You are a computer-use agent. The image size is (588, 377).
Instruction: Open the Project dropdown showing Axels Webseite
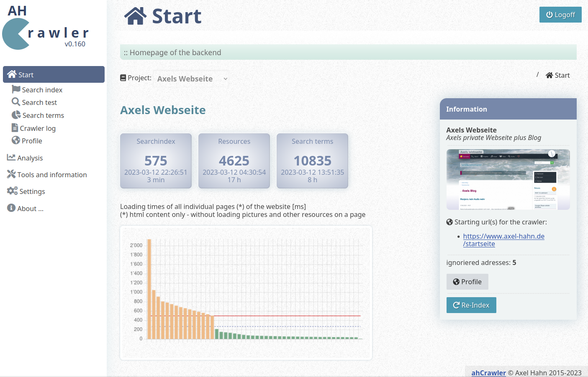[x=191, y=79]
